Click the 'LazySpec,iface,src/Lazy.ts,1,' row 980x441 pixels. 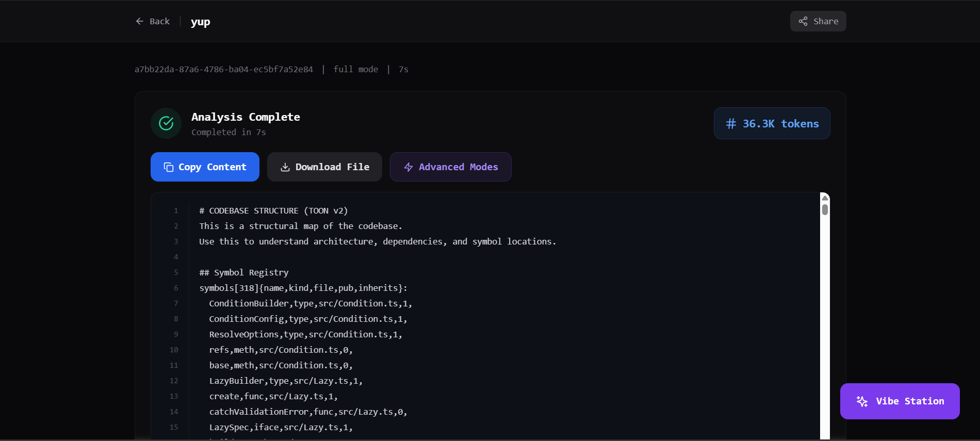(x=281, y=427)
